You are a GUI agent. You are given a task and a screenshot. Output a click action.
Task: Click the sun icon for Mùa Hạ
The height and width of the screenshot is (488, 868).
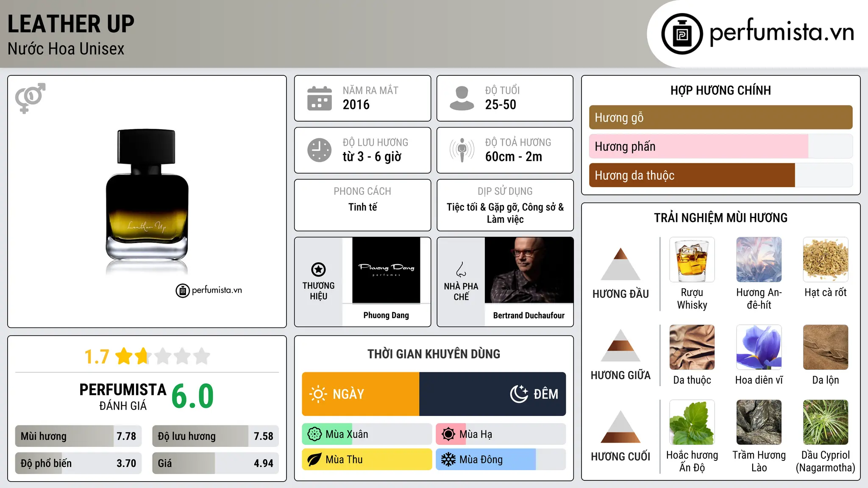point(448,434)
